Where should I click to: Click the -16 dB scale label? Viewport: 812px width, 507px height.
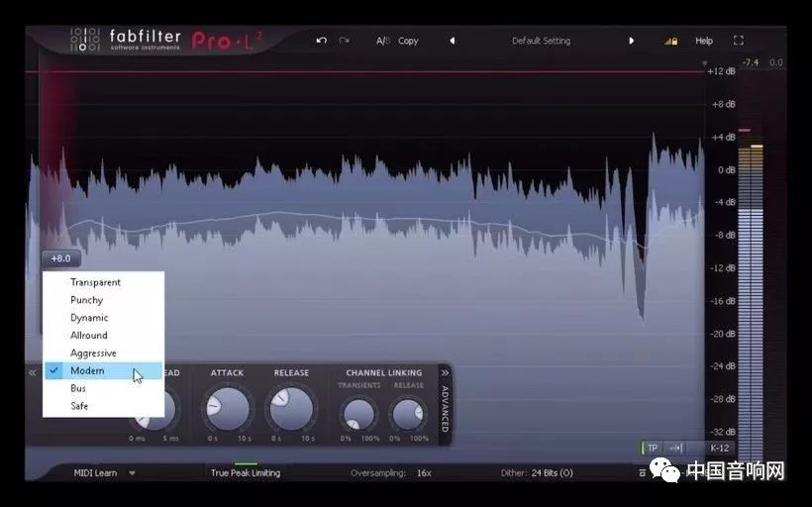click(723, 301)
